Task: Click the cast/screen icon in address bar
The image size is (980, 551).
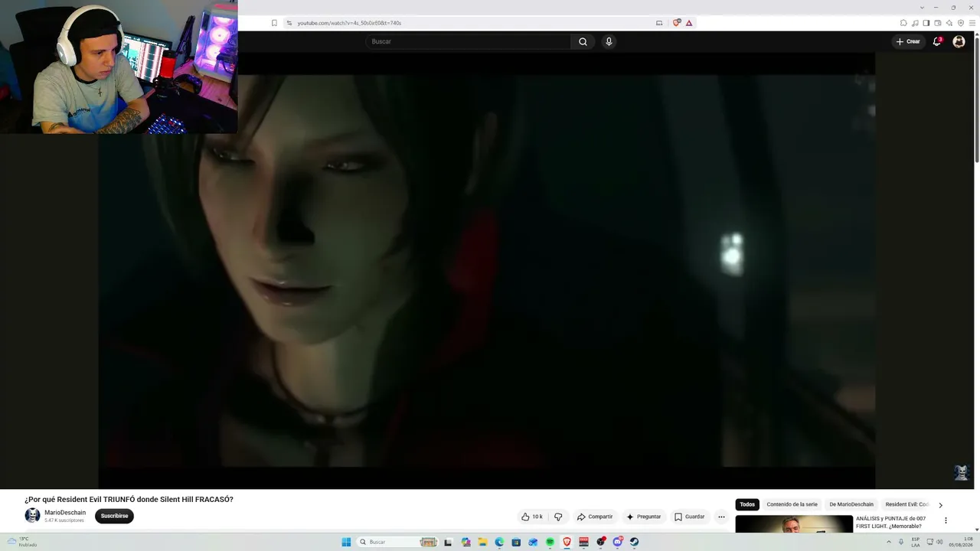Action: pos(659,23)
